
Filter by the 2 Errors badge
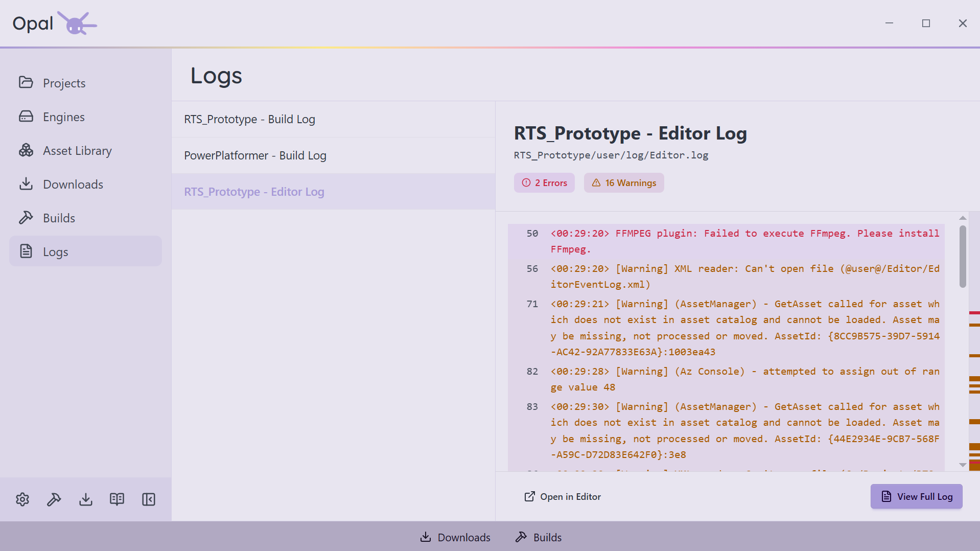point(544,183)
